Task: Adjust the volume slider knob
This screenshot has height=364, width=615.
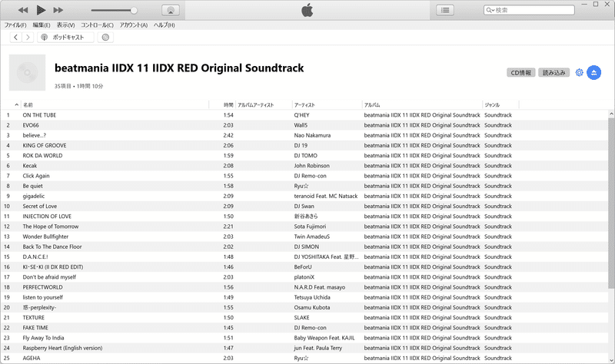Action: [134, 11]
